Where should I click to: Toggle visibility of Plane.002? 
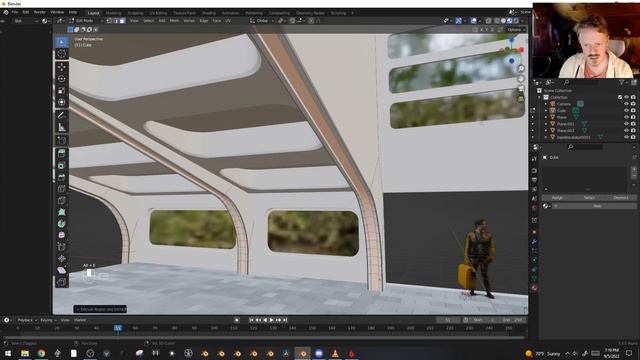click(x=626, y=131)
